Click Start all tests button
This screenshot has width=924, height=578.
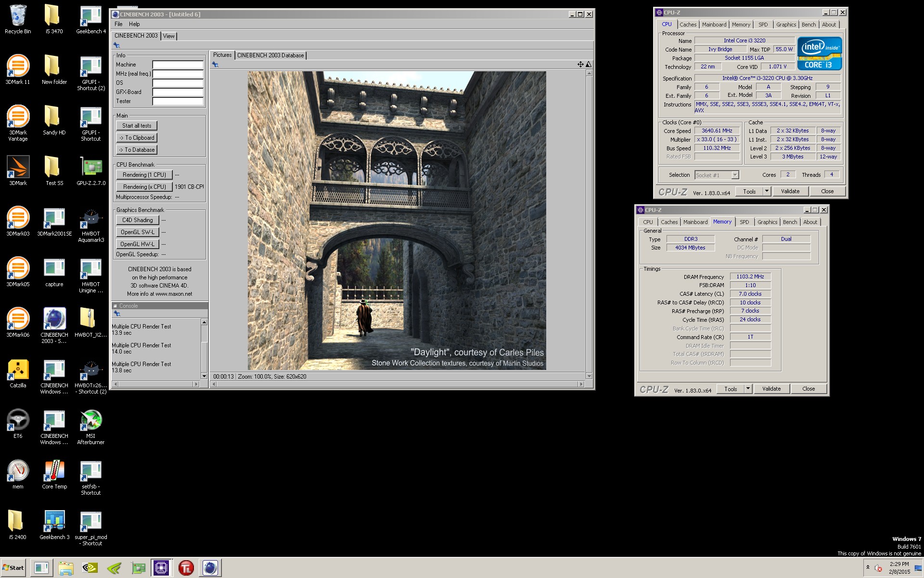click(x=137, y=126)
